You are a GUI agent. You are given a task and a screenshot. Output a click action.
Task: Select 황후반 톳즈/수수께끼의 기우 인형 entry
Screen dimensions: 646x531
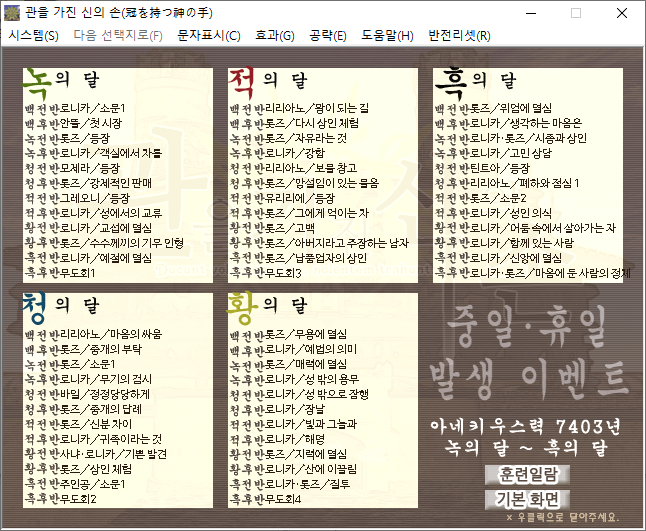(x=104, y=243)
